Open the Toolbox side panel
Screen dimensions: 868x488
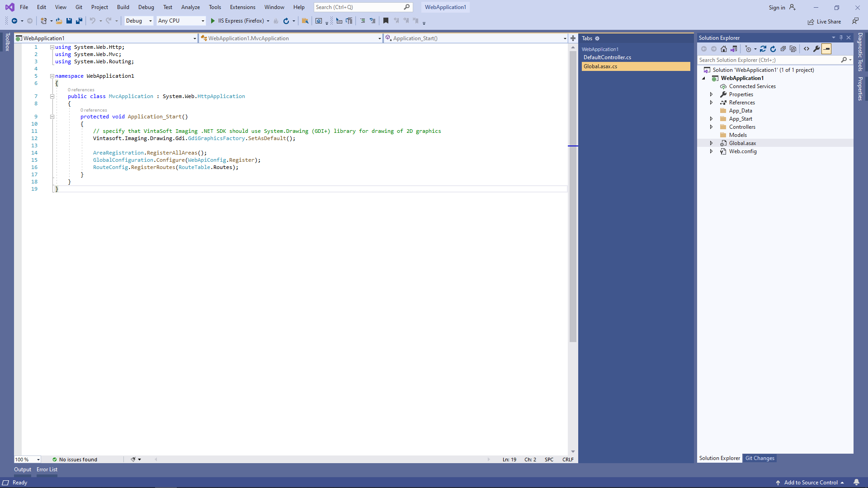click(x=7, y=42)
